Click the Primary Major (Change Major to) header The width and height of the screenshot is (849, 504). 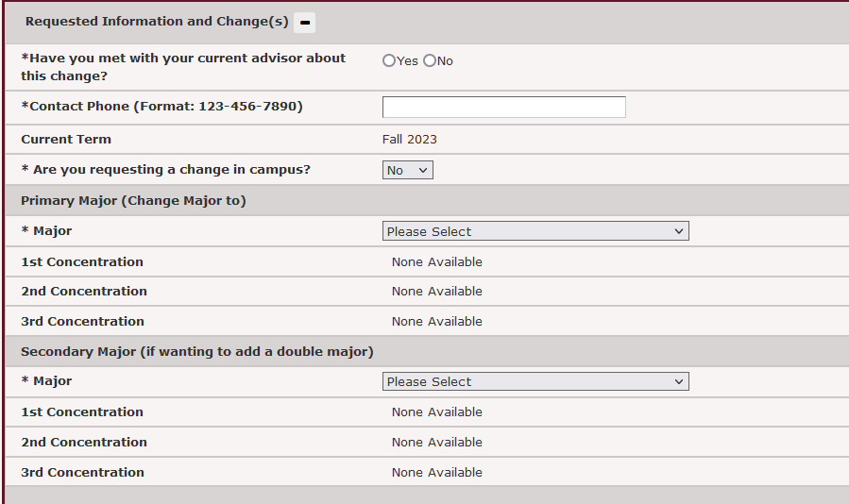click(133, 200)
